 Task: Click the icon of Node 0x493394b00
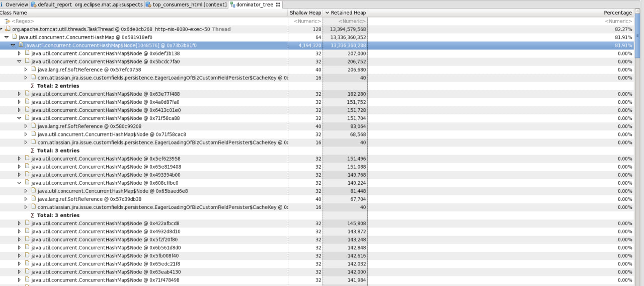tap(27, 175)
